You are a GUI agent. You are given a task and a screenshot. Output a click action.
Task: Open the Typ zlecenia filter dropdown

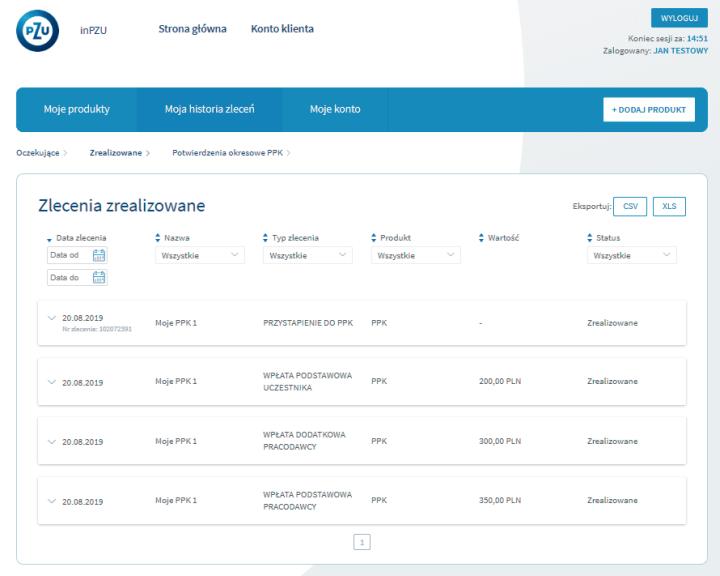click(x=307, y=256)
